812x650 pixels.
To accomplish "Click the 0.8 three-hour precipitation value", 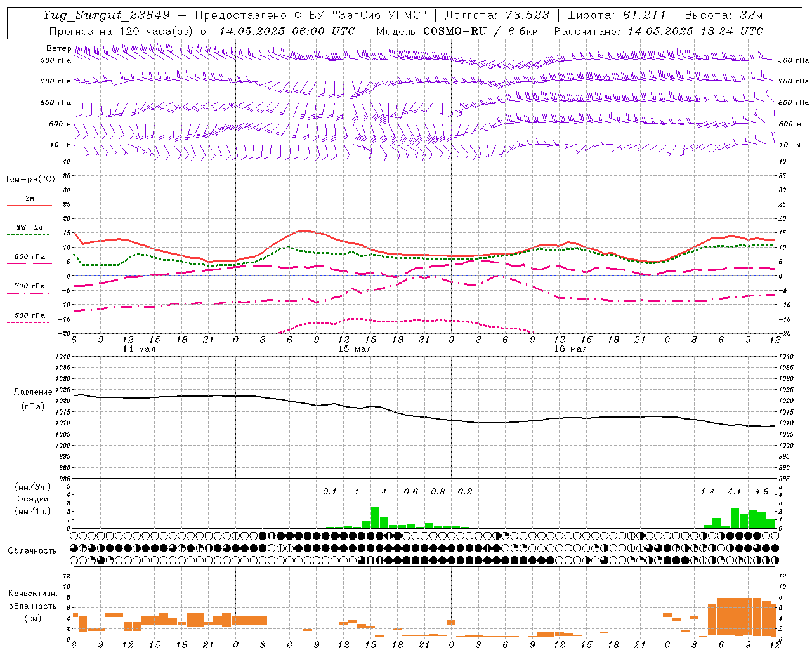I will coord(438,492).
